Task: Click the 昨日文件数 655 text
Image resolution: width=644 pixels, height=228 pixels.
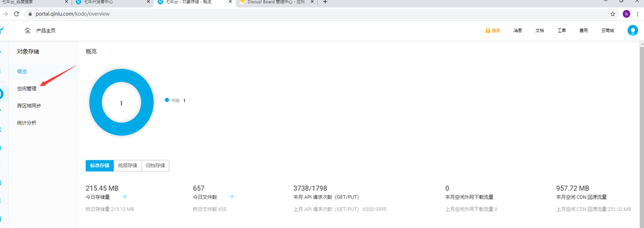Action: (x=209, y=209)
